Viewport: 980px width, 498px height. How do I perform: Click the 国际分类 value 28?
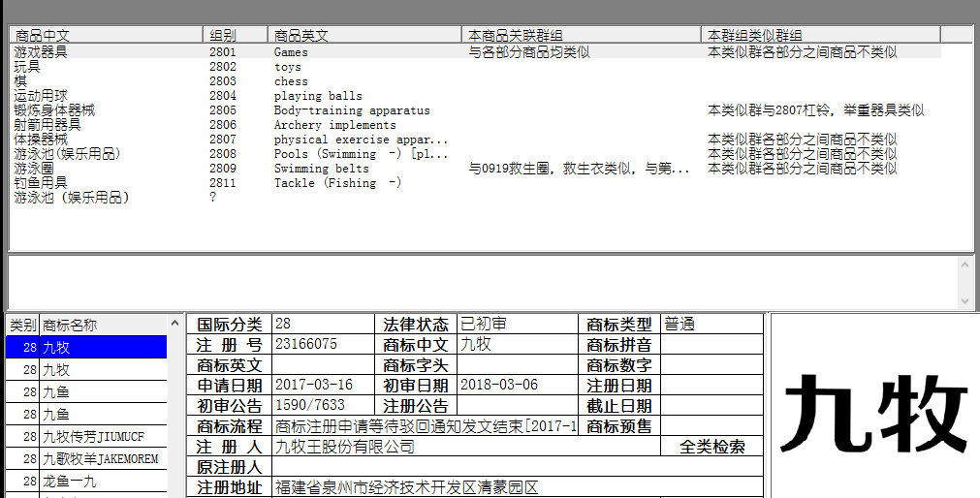tap(323, 324)
